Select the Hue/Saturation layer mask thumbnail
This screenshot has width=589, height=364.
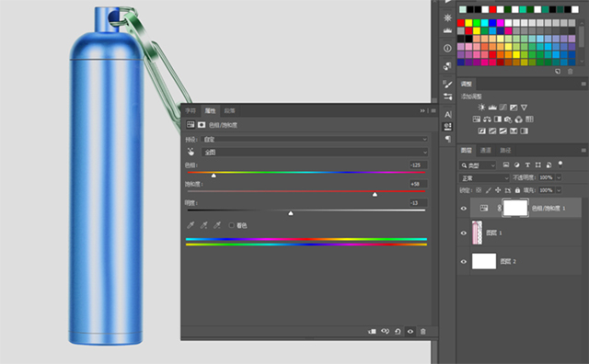[515, 209]
